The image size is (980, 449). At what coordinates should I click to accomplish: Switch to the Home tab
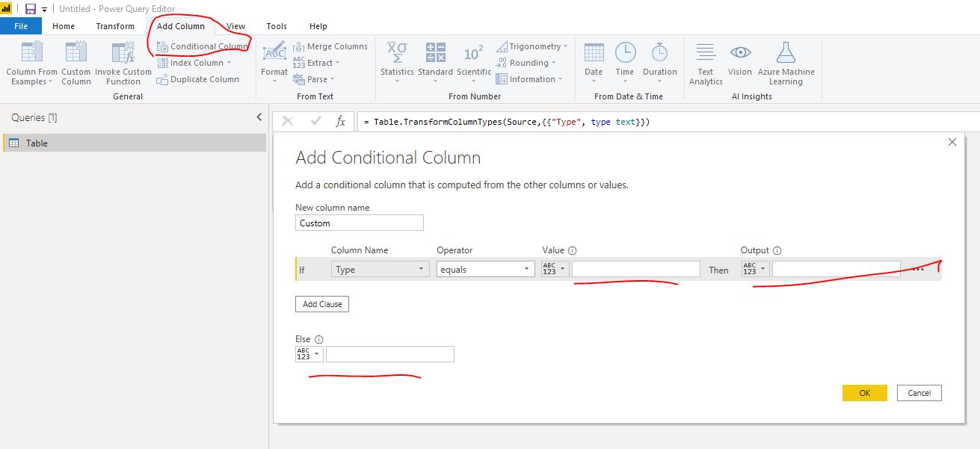64,26
